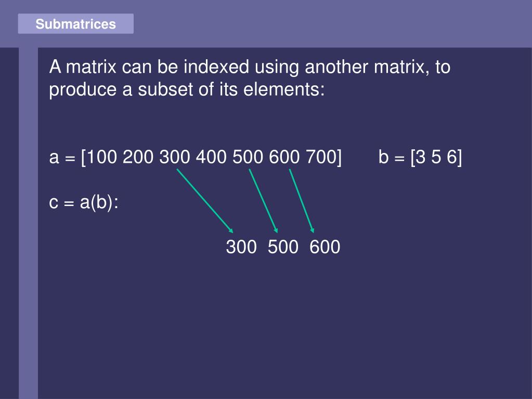Image resolution: width=532 pixels, height=399 pixels.
Task: Click index 3 in matrix b
Action: pyautogui.click(x=421, y=157)
